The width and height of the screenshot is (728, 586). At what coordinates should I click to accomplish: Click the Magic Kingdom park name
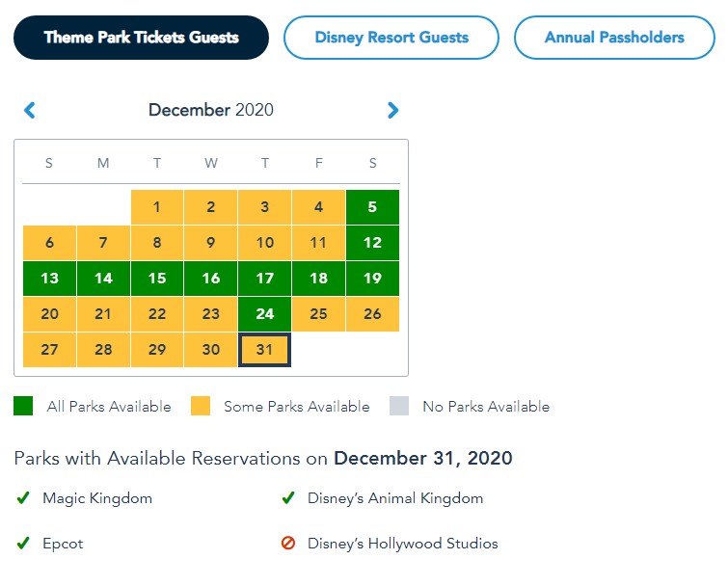coord(97,498)
